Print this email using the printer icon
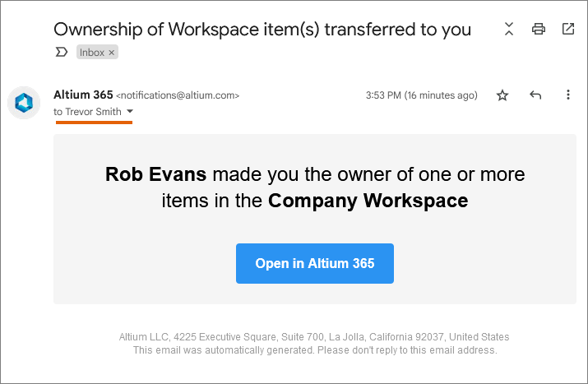This screenshot has width=588, height=384. [x=539, y=29]
